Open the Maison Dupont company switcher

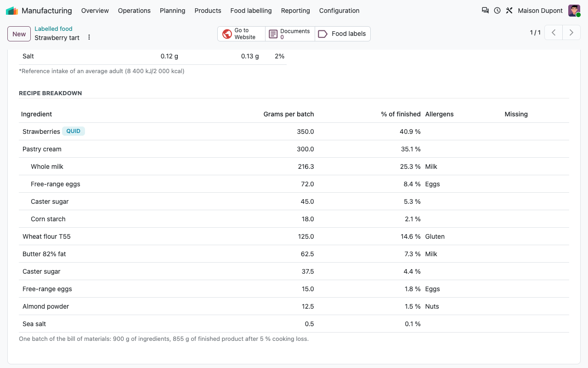pos(540,11)
